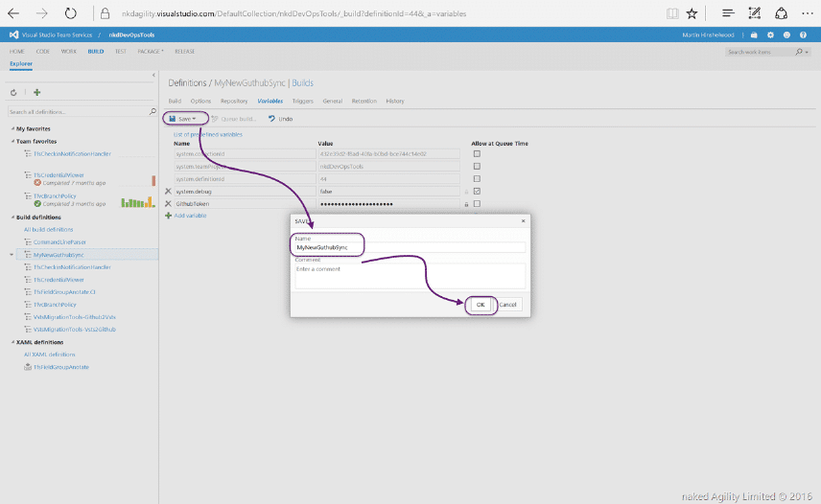Go to the TEST hub

click(x=121, y=51)
